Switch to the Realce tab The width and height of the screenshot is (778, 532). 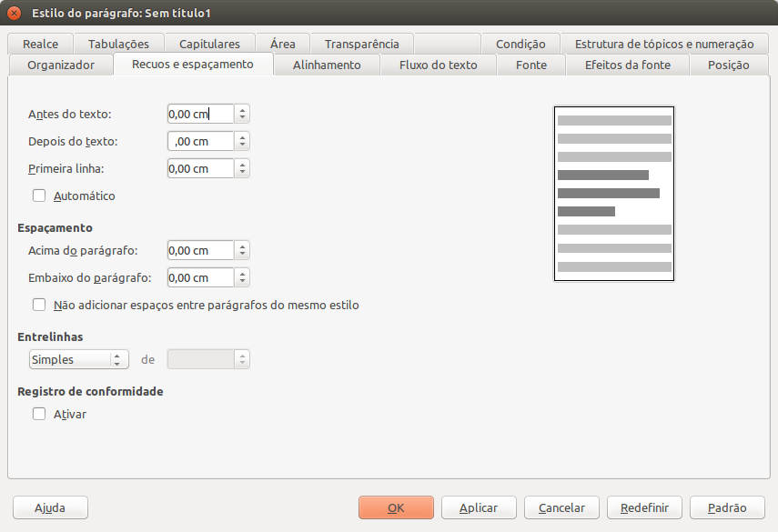click(40, 44)
